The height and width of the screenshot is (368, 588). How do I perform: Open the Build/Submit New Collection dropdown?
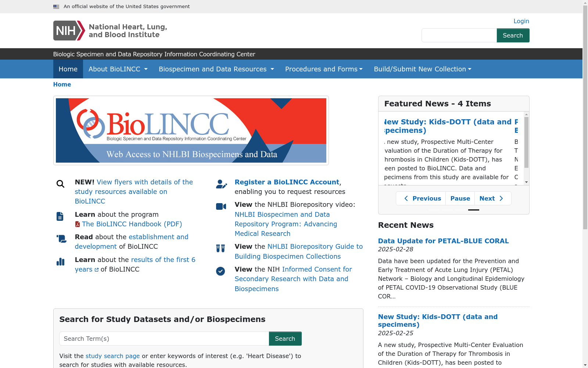[423, 69]
